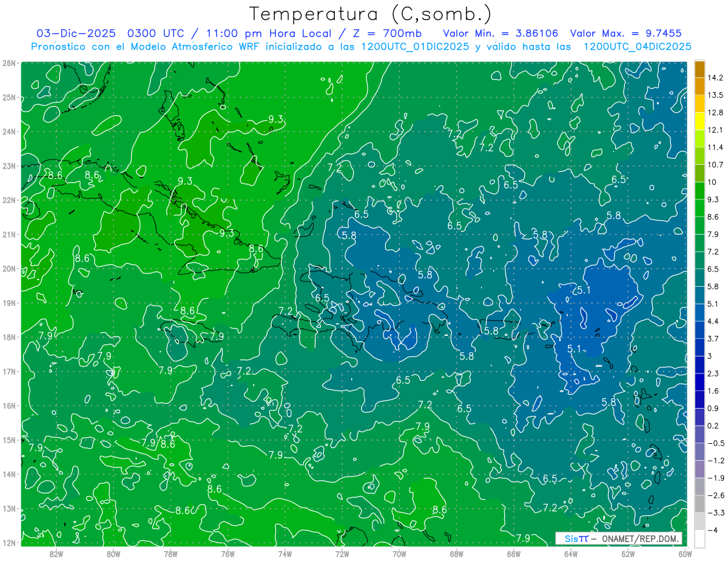
Task: Click the -4 colorbar label
Action: (x=712, y=530)
